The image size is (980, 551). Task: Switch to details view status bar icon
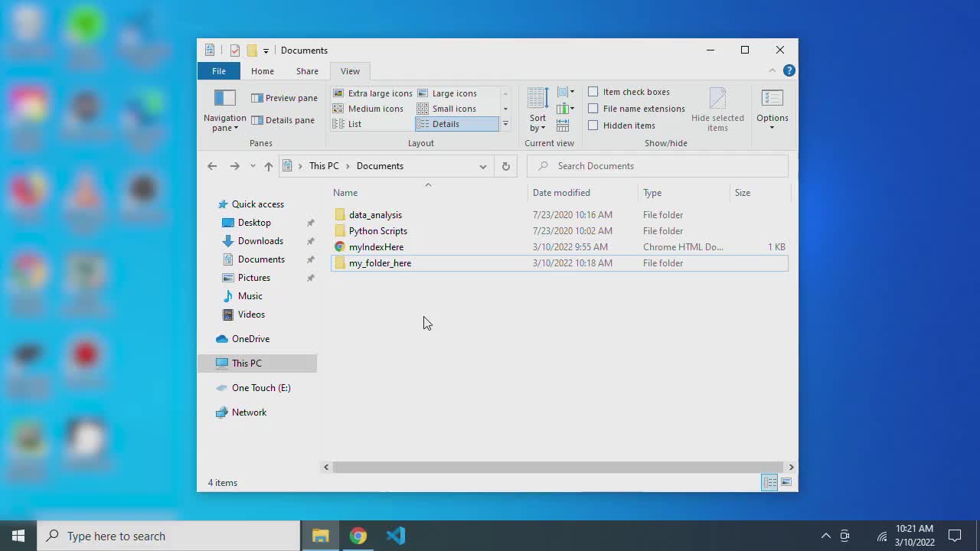[x=769, y=482]
